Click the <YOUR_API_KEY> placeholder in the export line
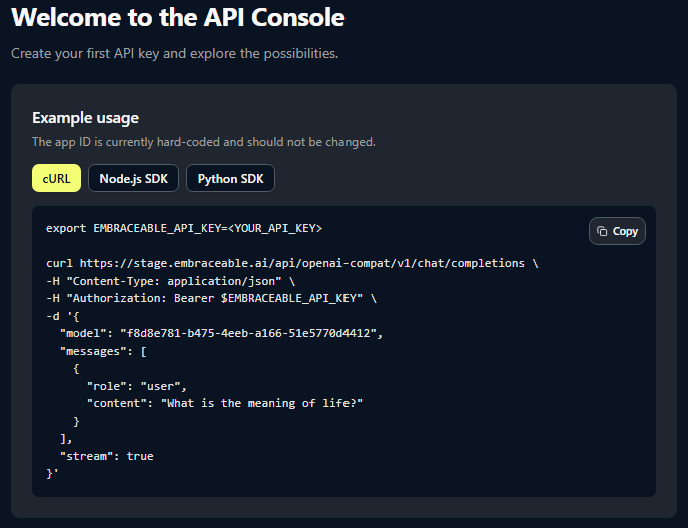688x528 pixels. (x=274, y=228)
